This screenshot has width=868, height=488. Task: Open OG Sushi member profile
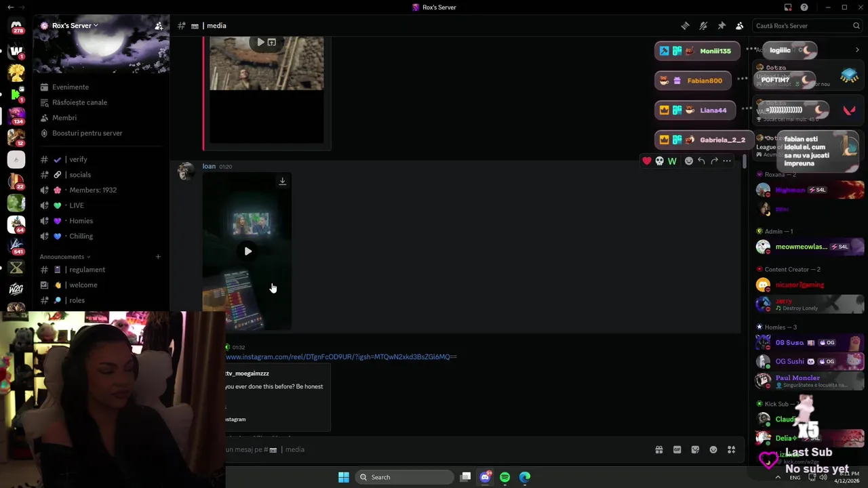tap(810, 361)
